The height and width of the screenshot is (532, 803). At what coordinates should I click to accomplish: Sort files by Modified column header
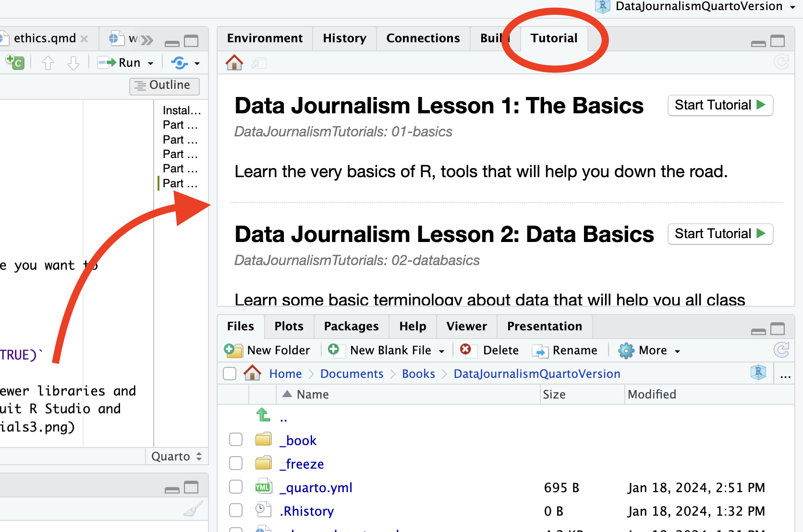point(709,395)
